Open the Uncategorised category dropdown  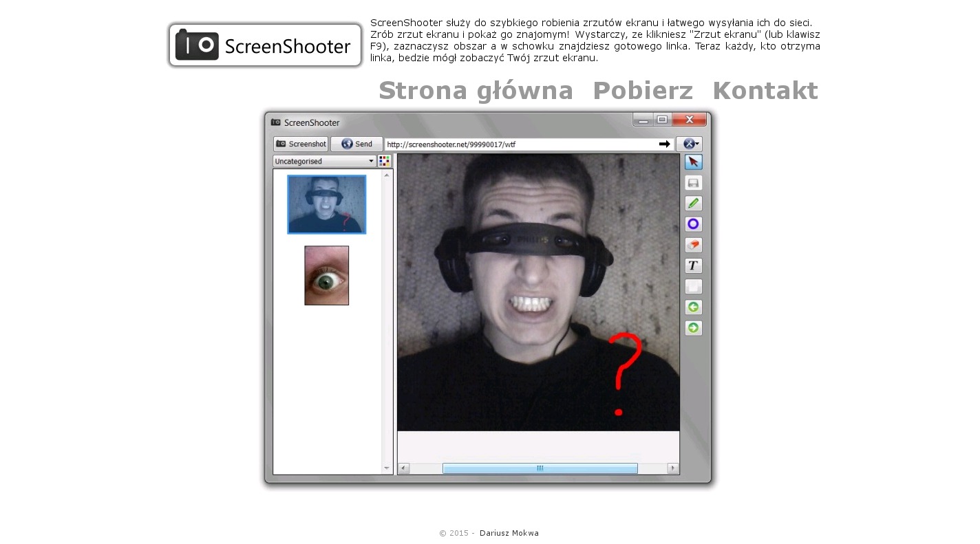point(324,162)
